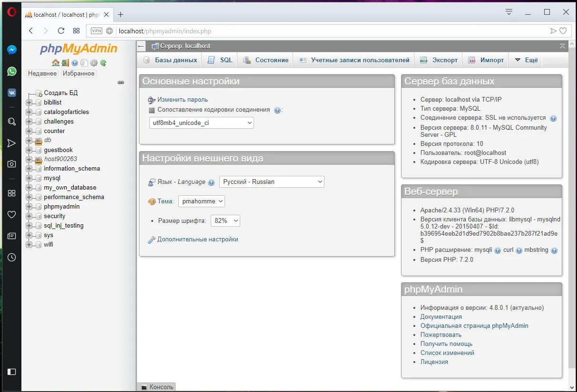Open Документация link
The image size is (577, 392).
(x=441, y=317)
